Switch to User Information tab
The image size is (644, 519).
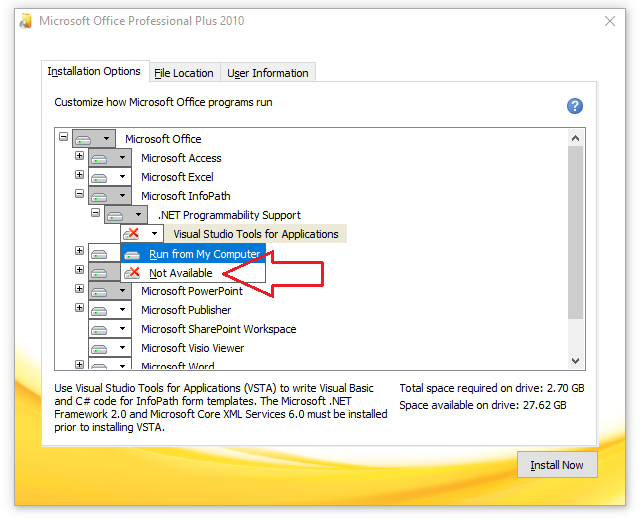pyautogui.click(x=268, y=73)
